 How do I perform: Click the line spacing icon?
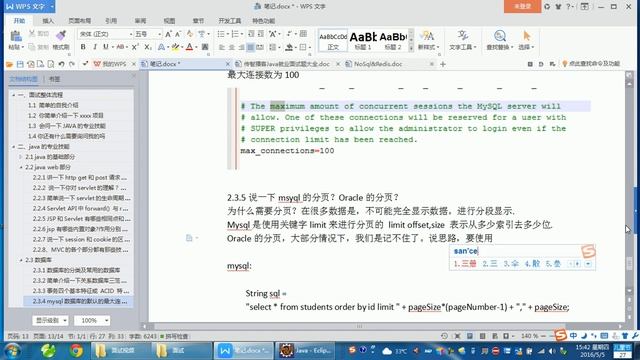tap(273, 47)
